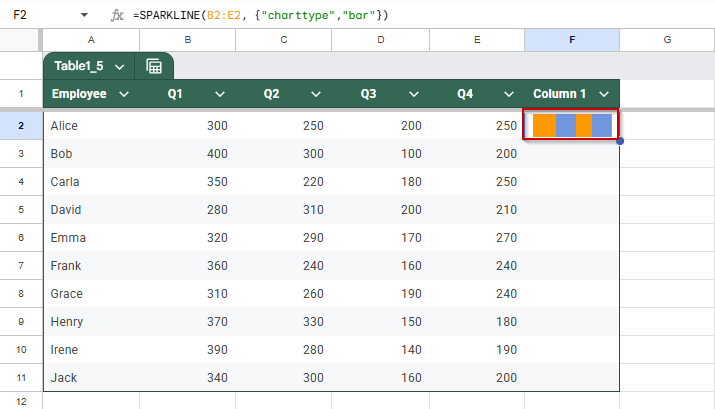Open the Q3 column dropdown arrow
Screen dimensions: 715x409
tap(414, 94)
